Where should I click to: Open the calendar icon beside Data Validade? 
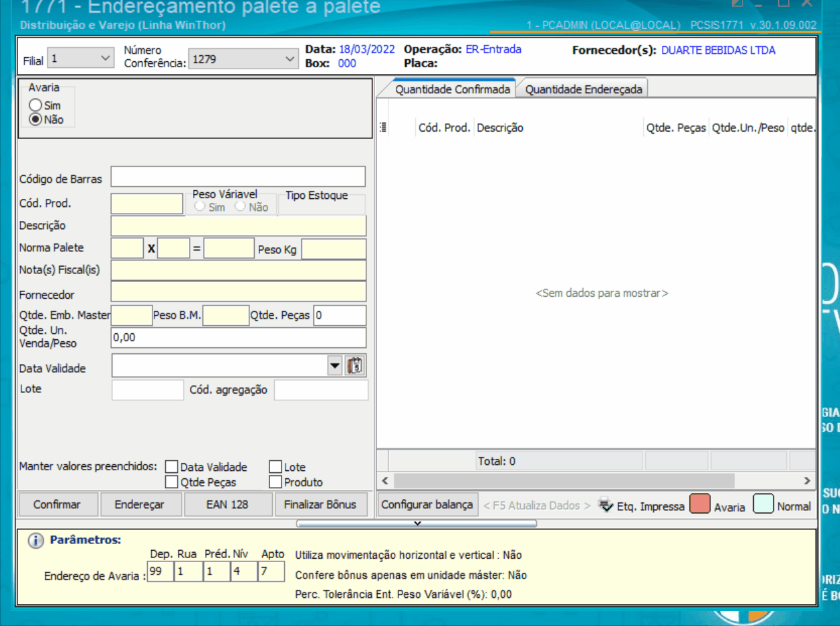[355, 366]
